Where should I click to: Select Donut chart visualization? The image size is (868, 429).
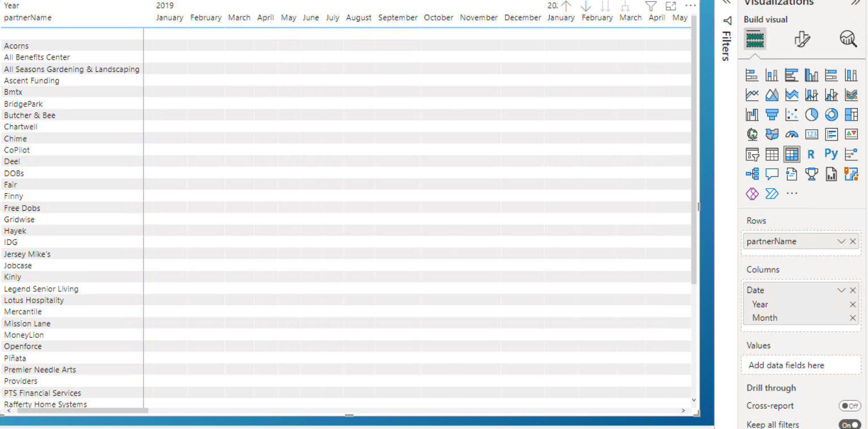click(x=831, y=114)
